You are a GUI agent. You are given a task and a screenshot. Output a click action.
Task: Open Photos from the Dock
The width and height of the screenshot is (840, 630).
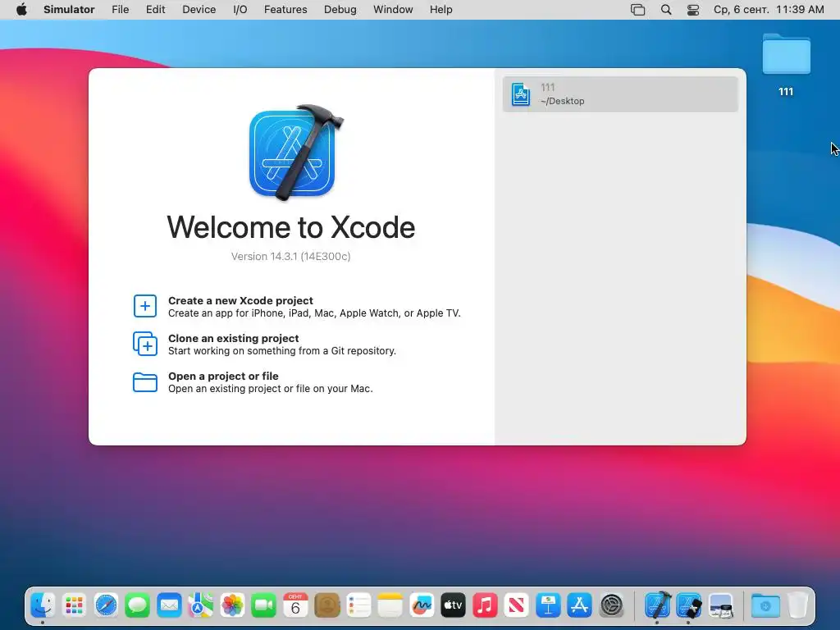[x=232, y=606]
